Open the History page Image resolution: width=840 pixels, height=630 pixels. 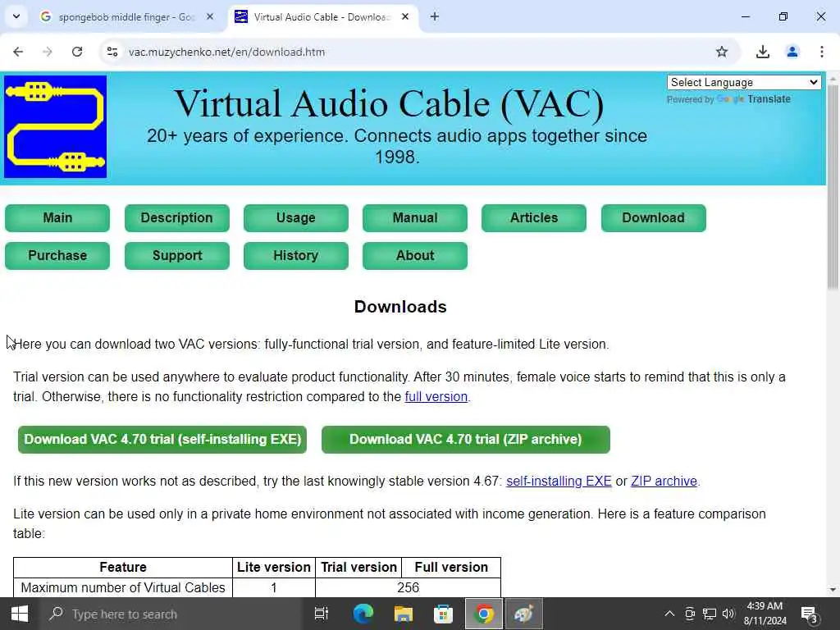(295, 256)
